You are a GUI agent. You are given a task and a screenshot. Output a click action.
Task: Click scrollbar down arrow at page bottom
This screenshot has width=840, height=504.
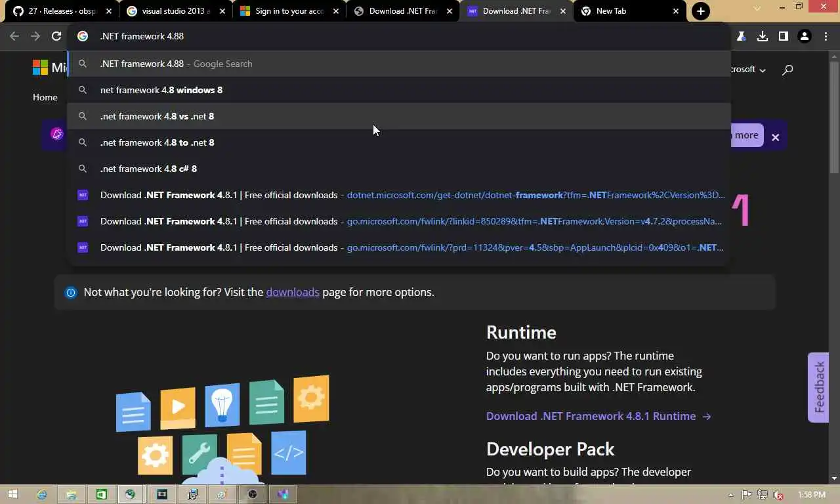pyautogui.click(x=834, y=478)
